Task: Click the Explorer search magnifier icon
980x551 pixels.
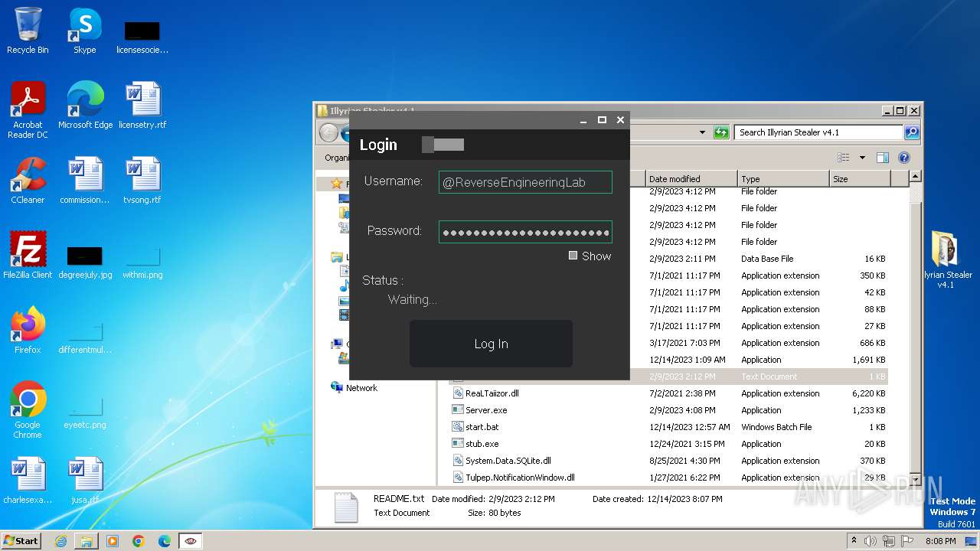Action: coord(912,132)
